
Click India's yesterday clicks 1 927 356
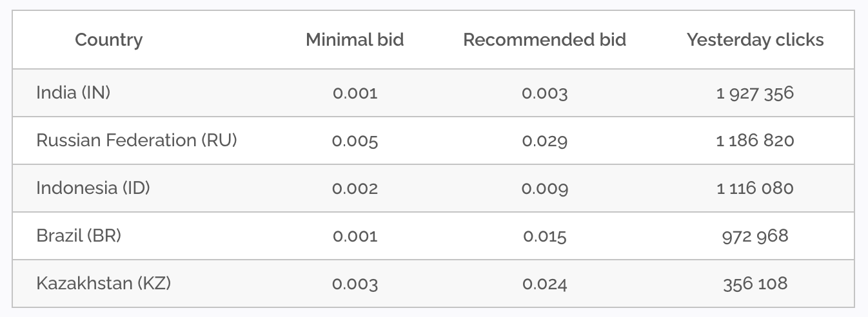[755, 93]
